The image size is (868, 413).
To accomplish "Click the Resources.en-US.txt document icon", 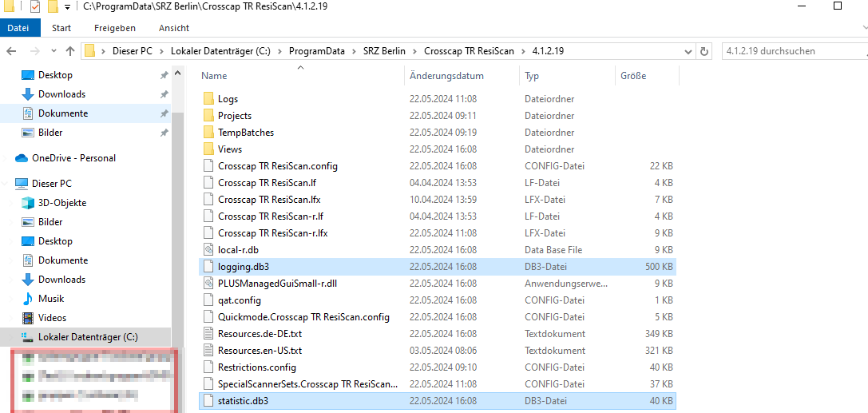I will (x=208, y=351).
